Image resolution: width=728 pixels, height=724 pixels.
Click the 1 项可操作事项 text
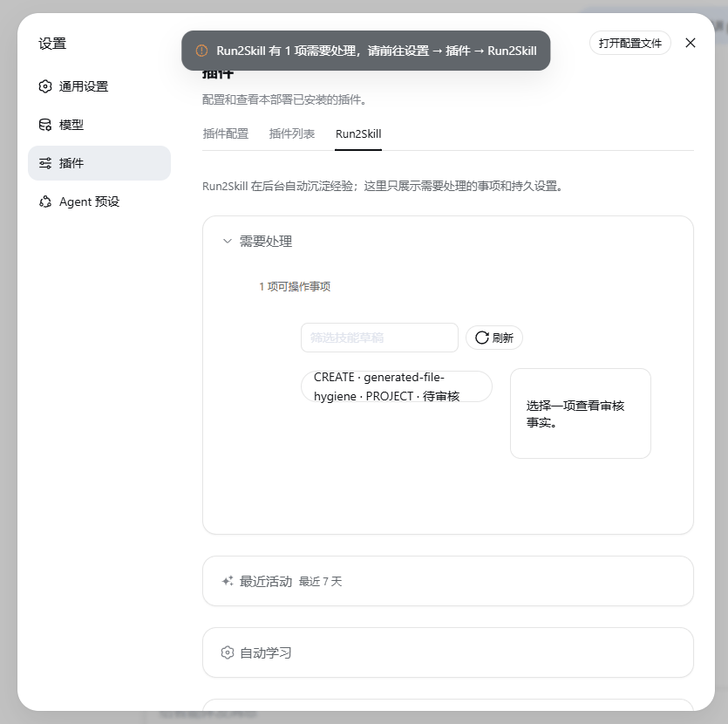click(x=295, y=286)
